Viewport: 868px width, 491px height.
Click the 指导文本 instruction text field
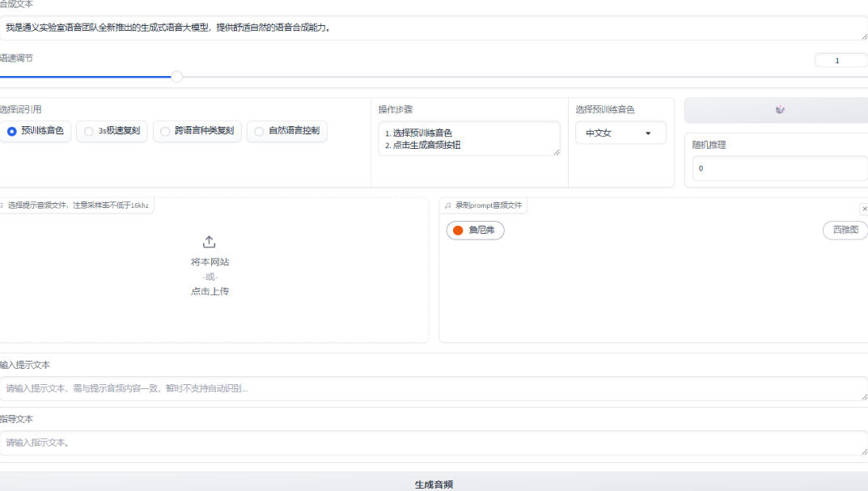pos(434,442)
